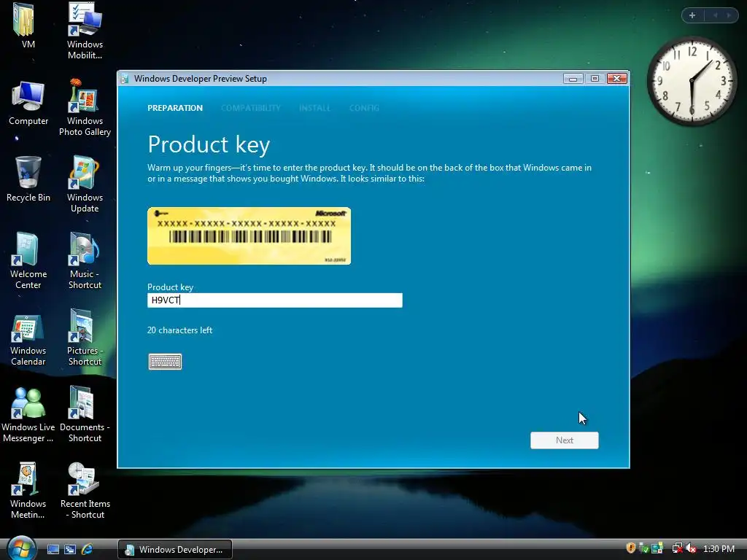Click the Start orb button
The height and width of the screenshot is (560, 747).
(x=21, y=548)
